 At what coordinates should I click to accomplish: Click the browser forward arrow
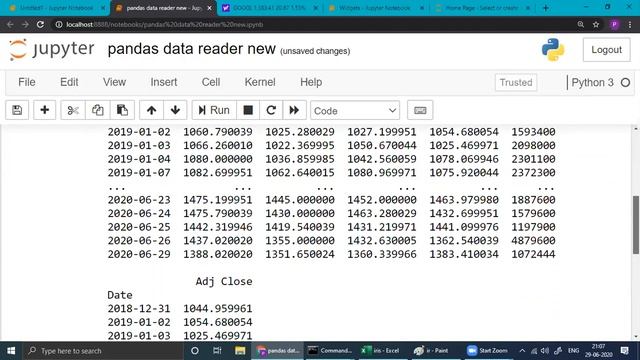coord(25,24)
